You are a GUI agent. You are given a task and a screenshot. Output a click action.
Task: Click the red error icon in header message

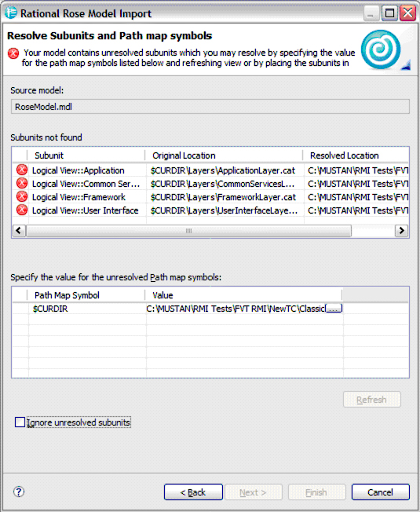[13, 53]
